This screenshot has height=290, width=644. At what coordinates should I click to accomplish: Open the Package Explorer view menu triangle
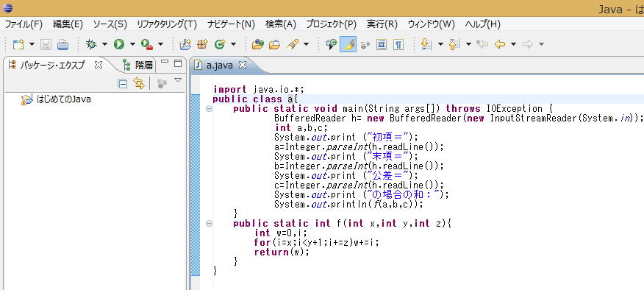click(x=178, y=79)
